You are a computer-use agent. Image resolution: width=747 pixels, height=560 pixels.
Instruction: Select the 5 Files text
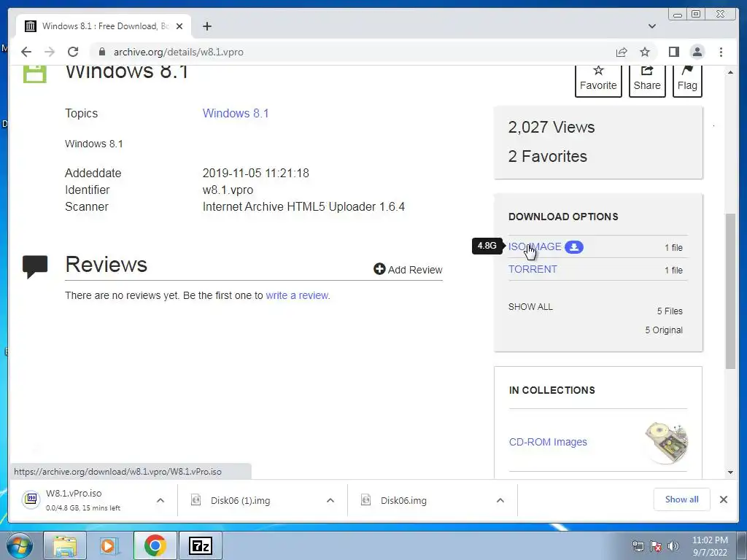point(670,311)
